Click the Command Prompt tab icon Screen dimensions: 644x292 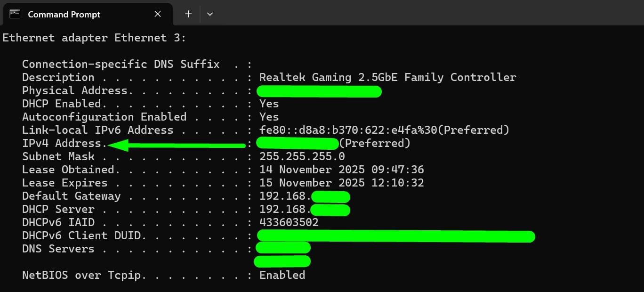pyautogui.click(x=15, y=14)
